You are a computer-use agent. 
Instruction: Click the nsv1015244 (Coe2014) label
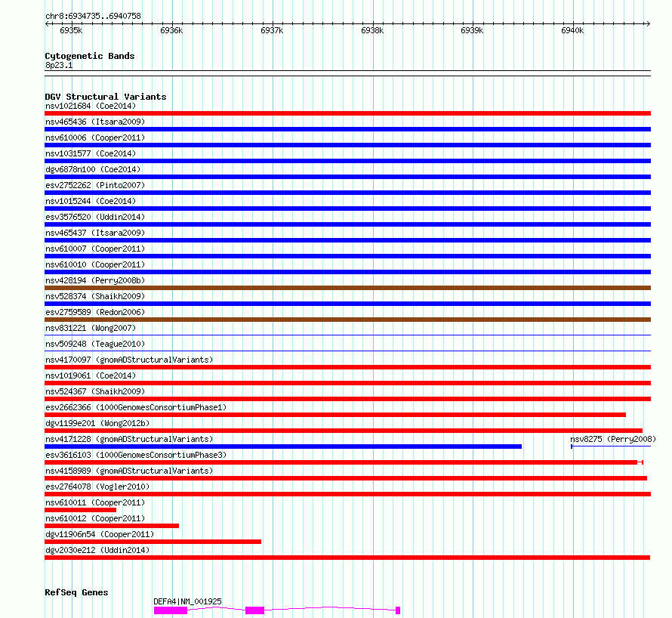click(x=91, y=201)
